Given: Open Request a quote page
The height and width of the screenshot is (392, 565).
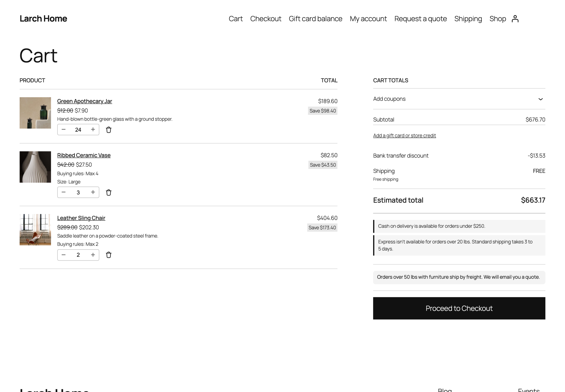Looking at the screenshot, I should 420,19.
